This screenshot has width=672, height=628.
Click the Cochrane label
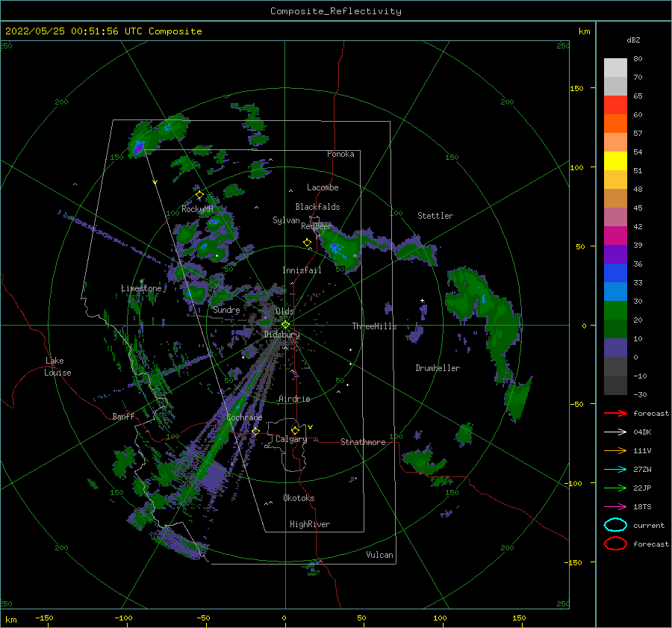tap(244, 417)
